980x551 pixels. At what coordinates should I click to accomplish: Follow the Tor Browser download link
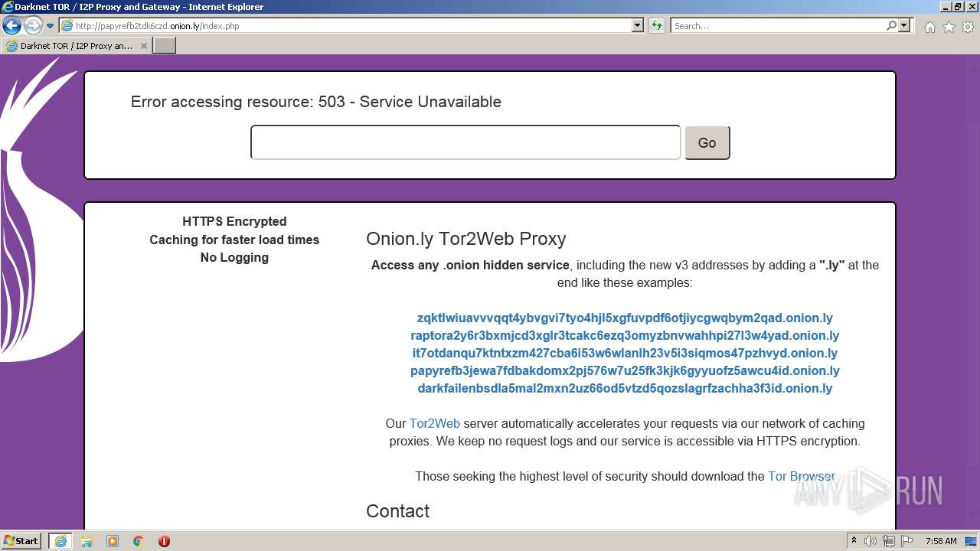[801, 476]
